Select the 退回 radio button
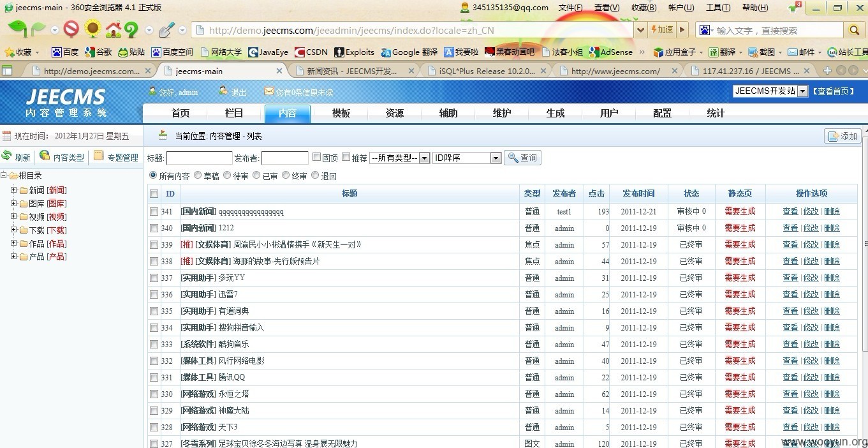 click(x=315, y=175)
